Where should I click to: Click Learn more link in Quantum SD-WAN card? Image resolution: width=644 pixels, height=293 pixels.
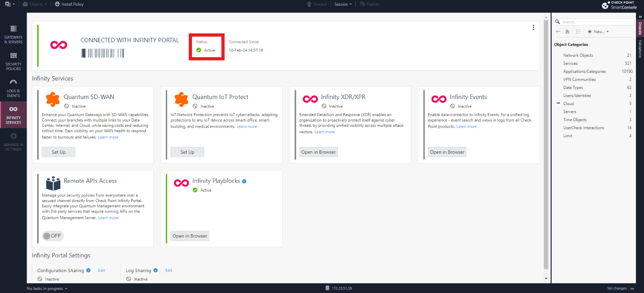tap(108, 137)
